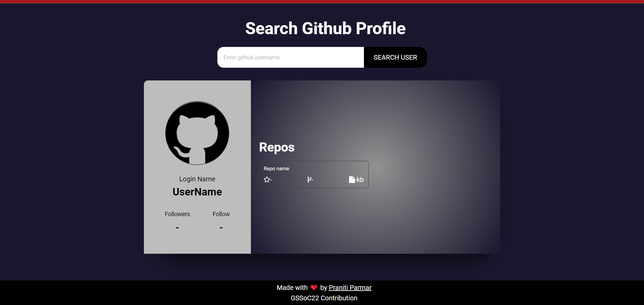The width and height of the screenshot is (644, 305).
Task: Click the dash count under Followers
Action: coord(177,228)
